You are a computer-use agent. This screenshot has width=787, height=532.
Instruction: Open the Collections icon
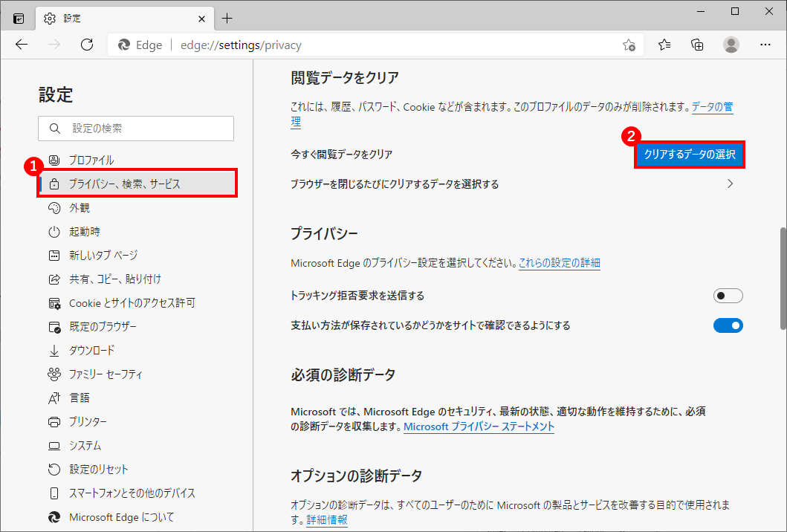(x=697, y=45)
